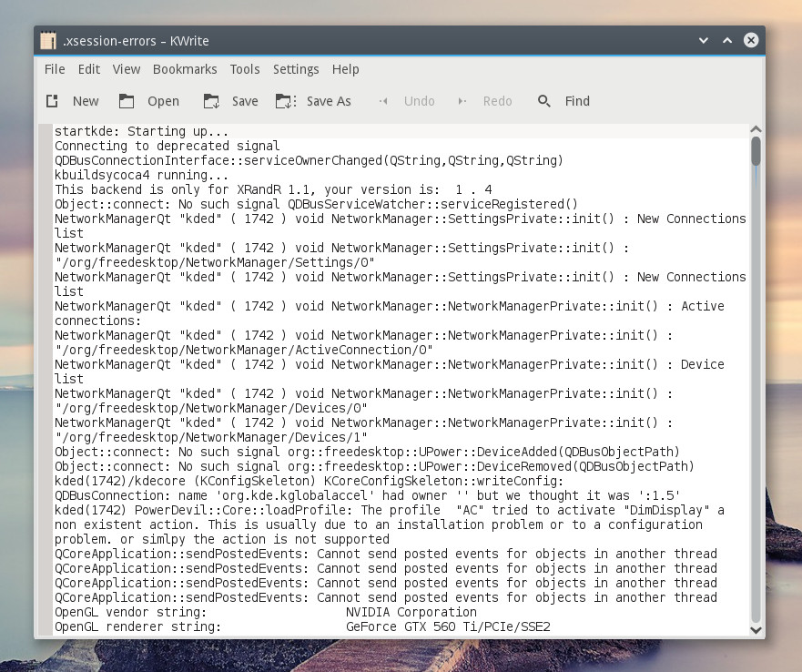Click the Open folder icon
This screenshot has height=672, width=802.
click(x=127, y=101)
